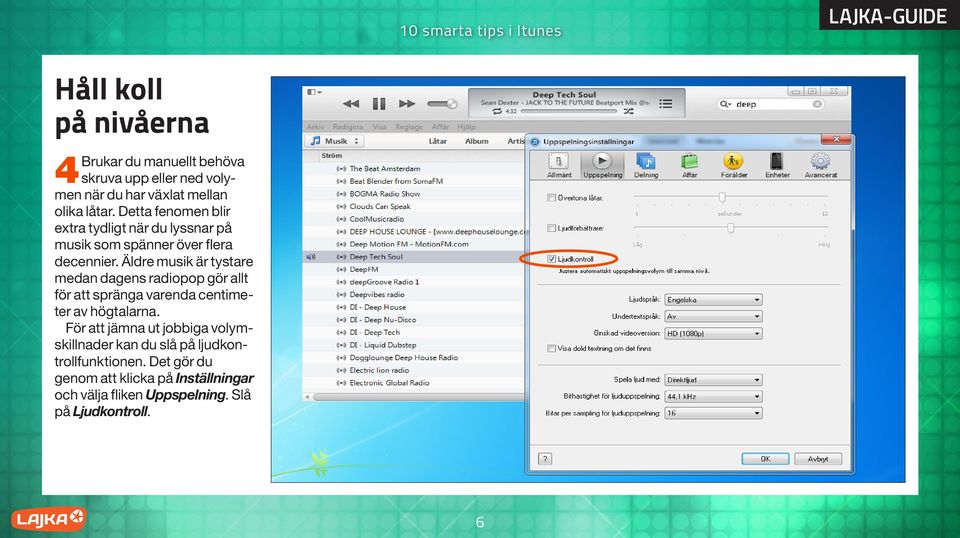Viewport: 960px width, 538px height.
Task: Clear the search field with the x icon
Action: coord(817,104)
